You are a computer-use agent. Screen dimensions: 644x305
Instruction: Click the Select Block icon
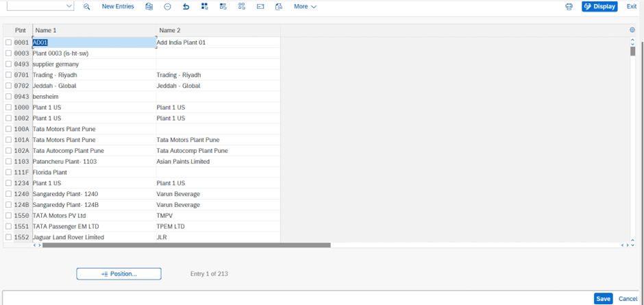(x=223, y=7)
